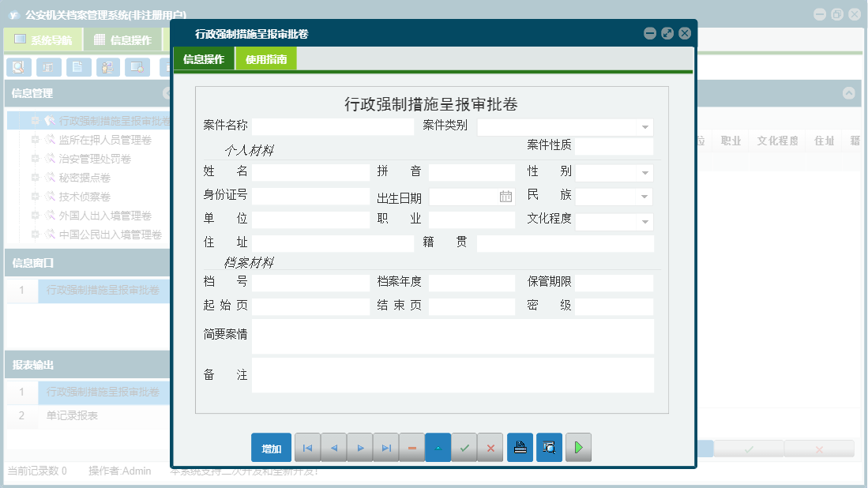Click the blue up-triangle edit button
Screen dimensions: 868x488
[438, 448]
